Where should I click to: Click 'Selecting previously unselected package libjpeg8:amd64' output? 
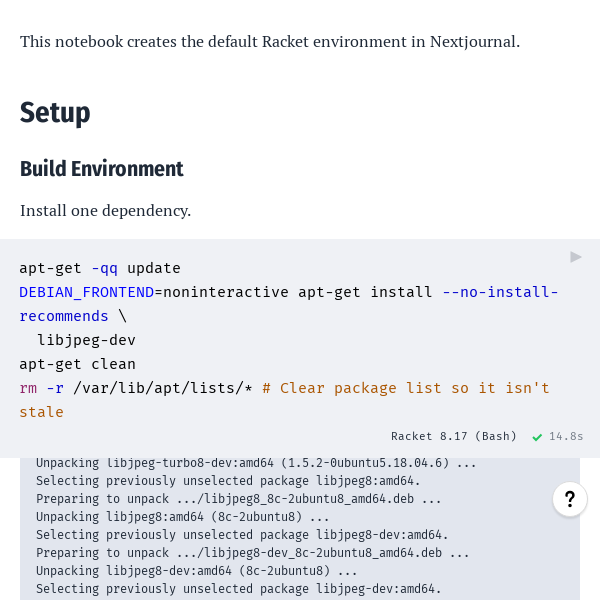(228, 481)
